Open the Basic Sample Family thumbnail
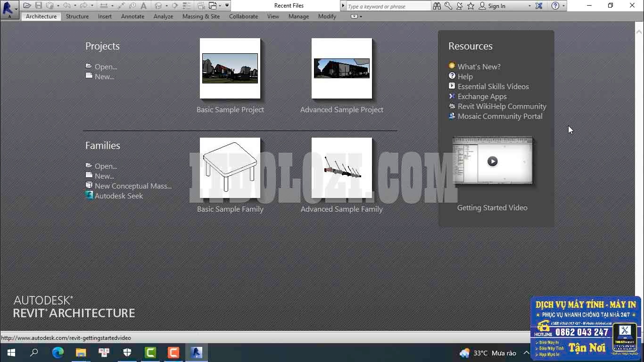 point(230,168)
